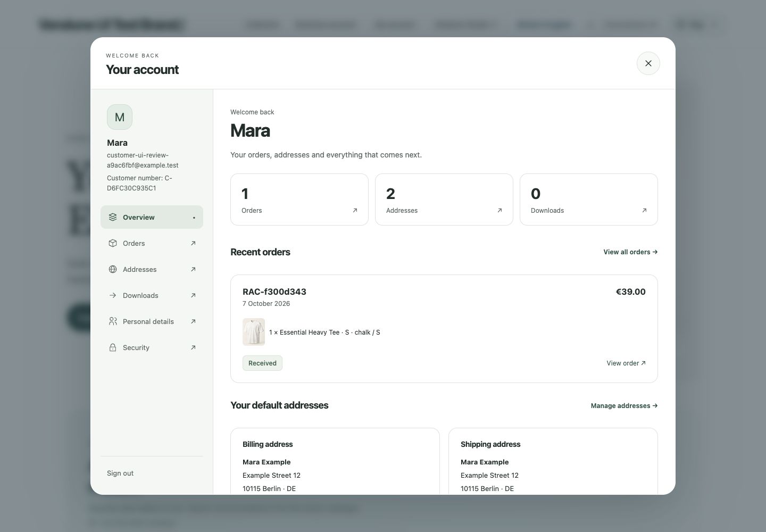
Task: Click the Personal details people icon
Action: (113, 321)
